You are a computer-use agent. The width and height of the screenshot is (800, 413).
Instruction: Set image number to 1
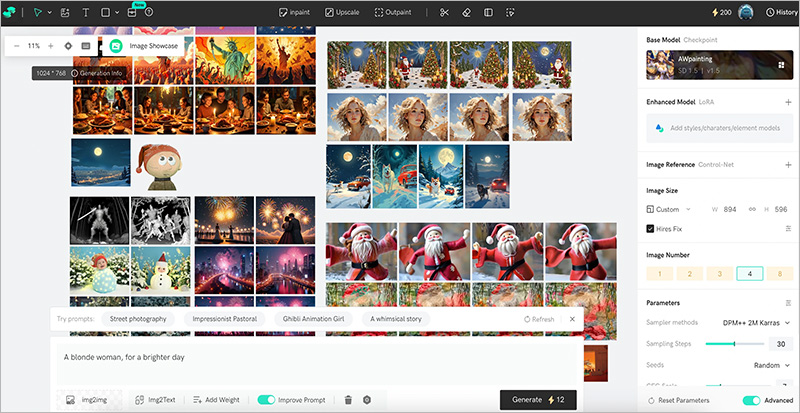point(659,274)
